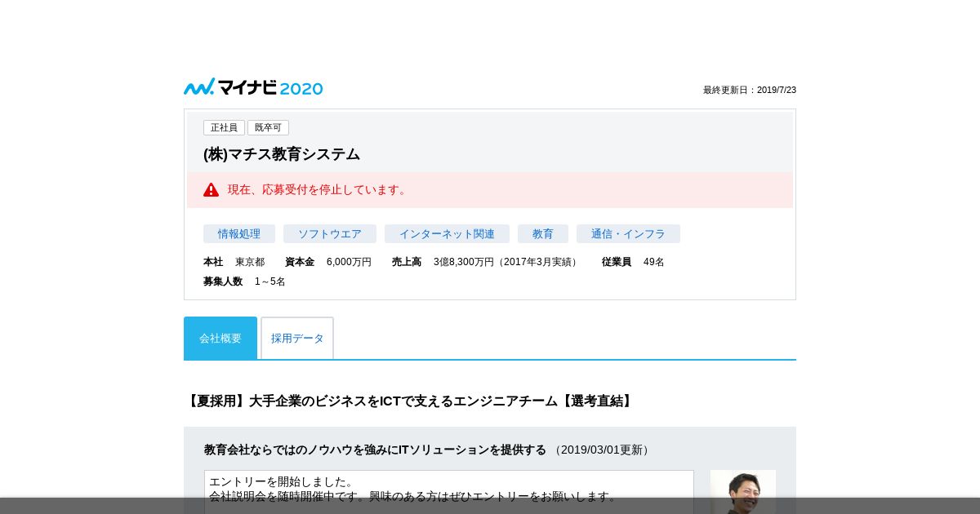This screenshot has height=514, width=980.
Task: Click the 教育会社ならではのノウハウ subheading
Action: 375,450
